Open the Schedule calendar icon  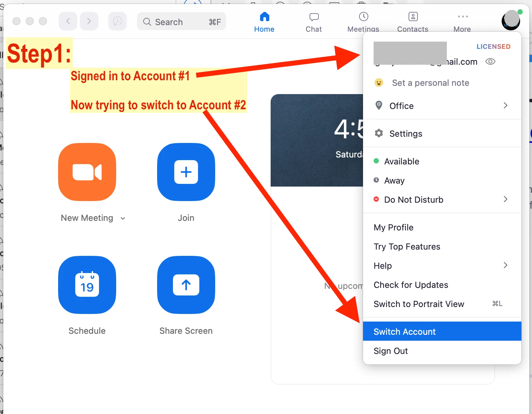pyautogui.click(x=87, y=285)
